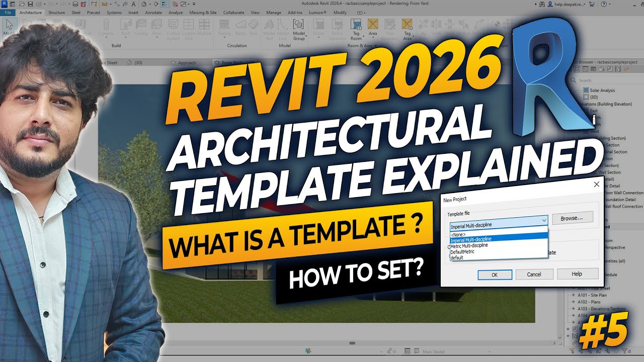Switch to the Massing & Site tab
The image size is (644, 362).
pyautogui.click(x=203, y=12)
